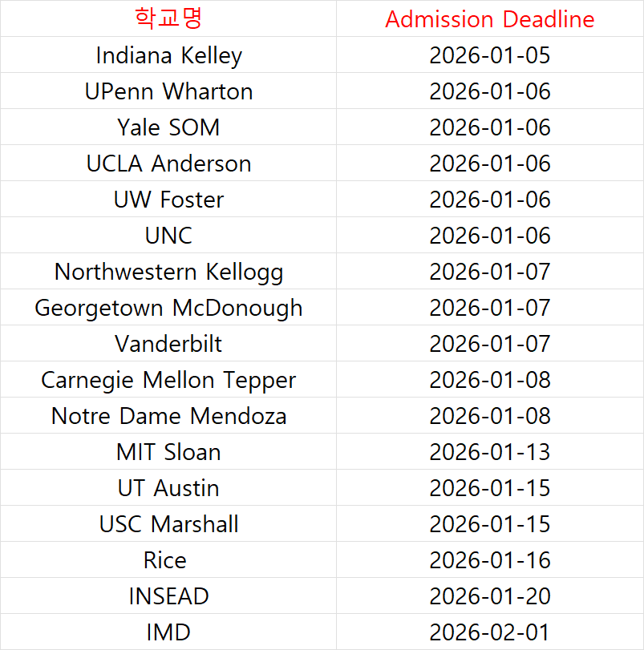Select the Admission Deadline header cell
The height and width of the screenshot is (650, 644).
point(490,18)
